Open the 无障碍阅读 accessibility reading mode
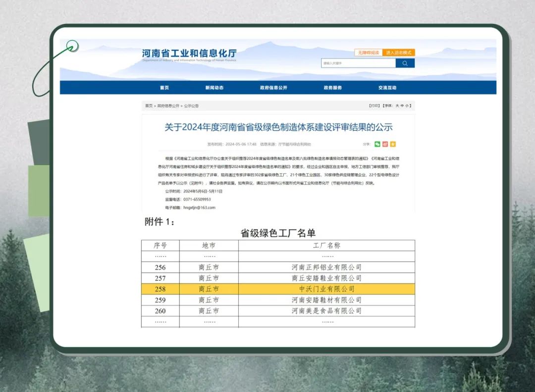This screenshot has height=392, width=535. (x=369, y=53)
